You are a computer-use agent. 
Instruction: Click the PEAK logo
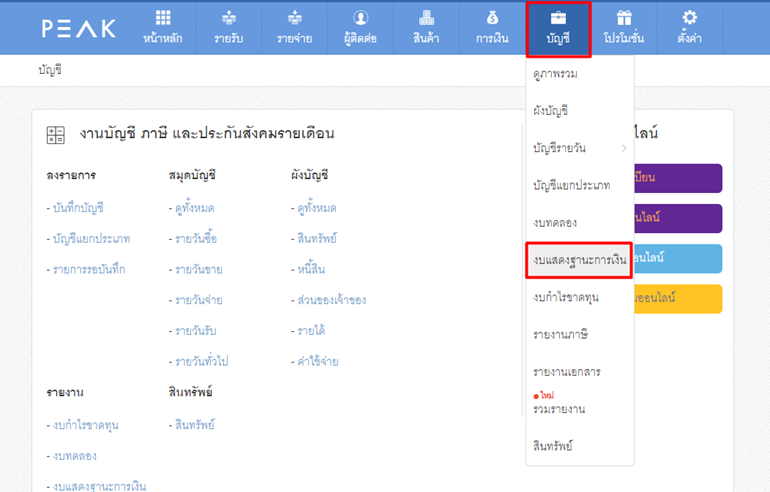pyautogui.click(x=79, y=28)
